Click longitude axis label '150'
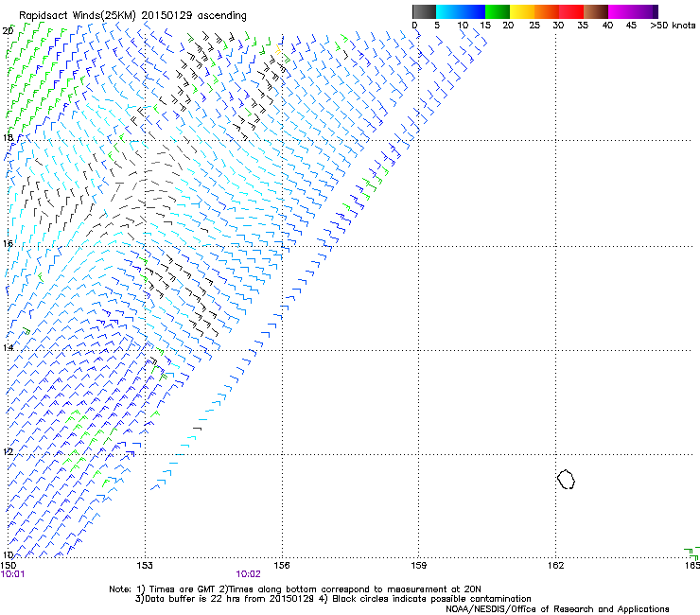 (9, 566)
